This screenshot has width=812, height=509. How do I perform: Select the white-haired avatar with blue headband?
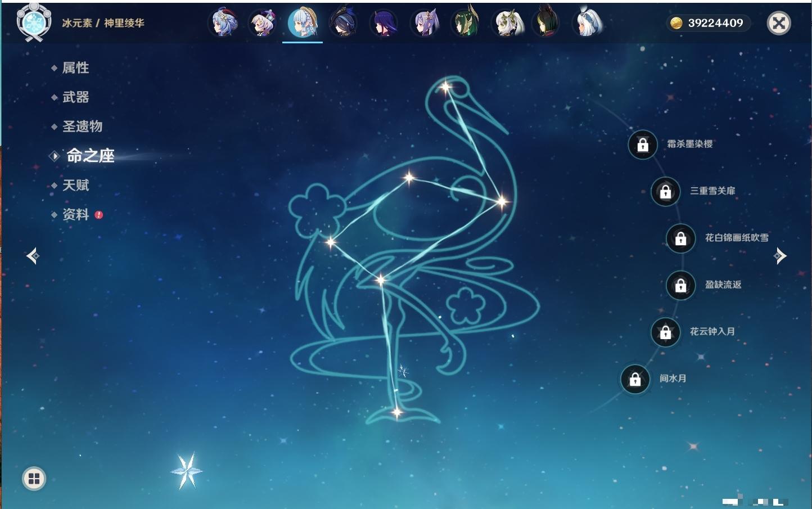(587, 23)
